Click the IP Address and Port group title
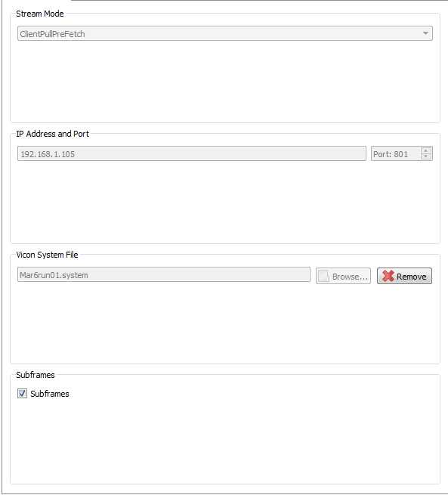Screen dimensions: 448x495 pyautogui.click(x=52, y=134)
